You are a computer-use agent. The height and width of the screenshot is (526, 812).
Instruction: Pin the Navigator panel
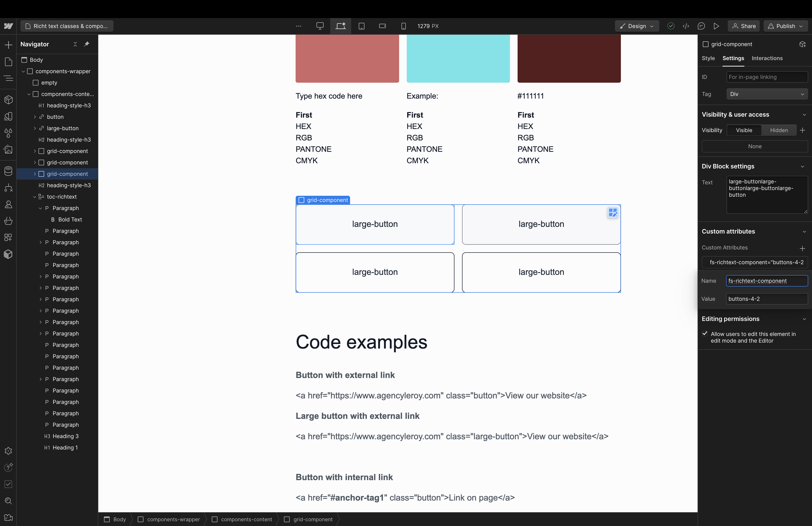[87, 44]
